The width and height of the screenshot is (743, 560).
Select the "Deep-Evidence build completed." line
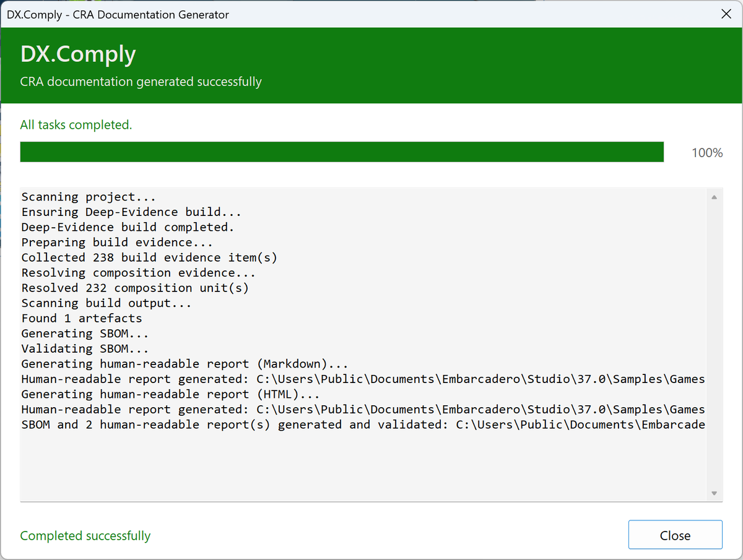(128, 227)
